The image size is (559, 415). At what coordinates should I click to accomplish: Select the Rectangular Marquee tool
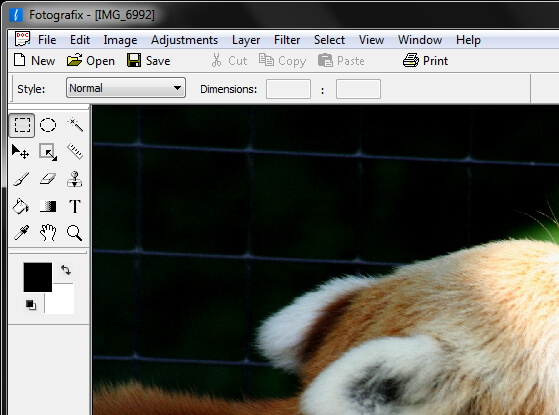click(22, 125)
